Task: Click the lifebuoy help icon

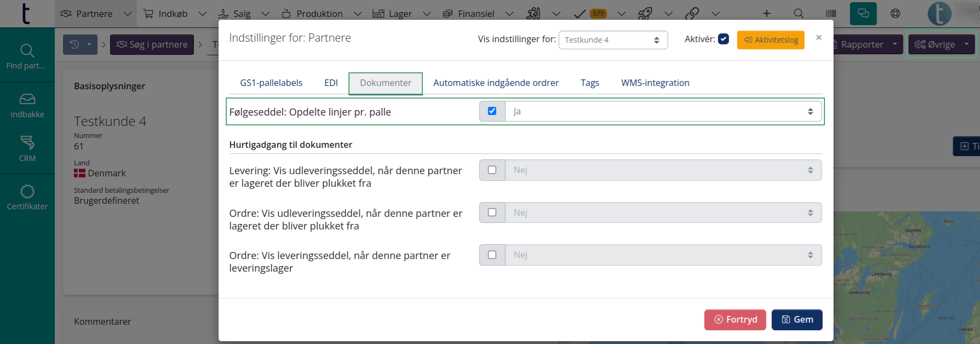Action: click(895, 14)
